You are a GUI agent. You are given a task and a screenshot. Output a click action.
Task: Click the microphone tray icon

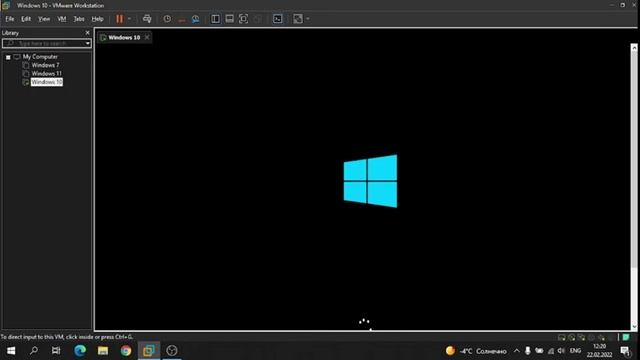pyautogui.click(x=528, y=351)
